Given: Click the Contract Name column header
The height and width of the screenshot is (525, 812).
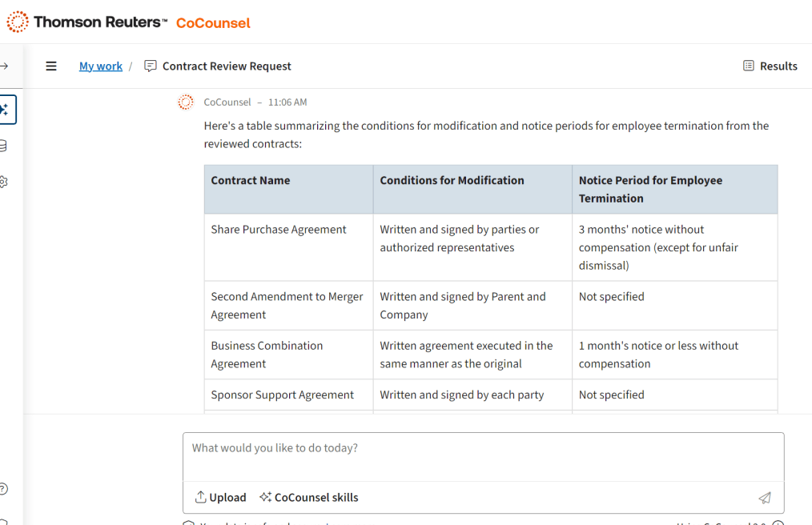Looking at the screenshot, I should (251, 181).
